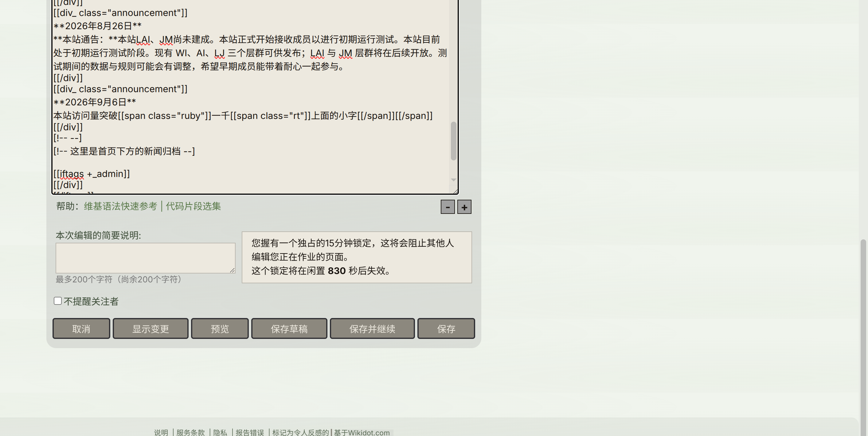Click the editor textarea's vertical scrollbar thumb
Viewport: 868px width, 436px height.
[x=454, y=141]
